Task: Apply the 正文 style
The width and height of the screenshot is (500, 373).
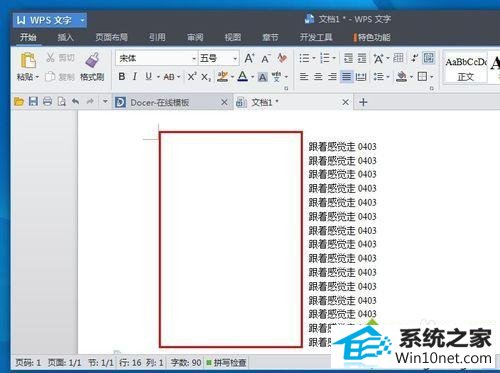Action: [x=465, y=68]
